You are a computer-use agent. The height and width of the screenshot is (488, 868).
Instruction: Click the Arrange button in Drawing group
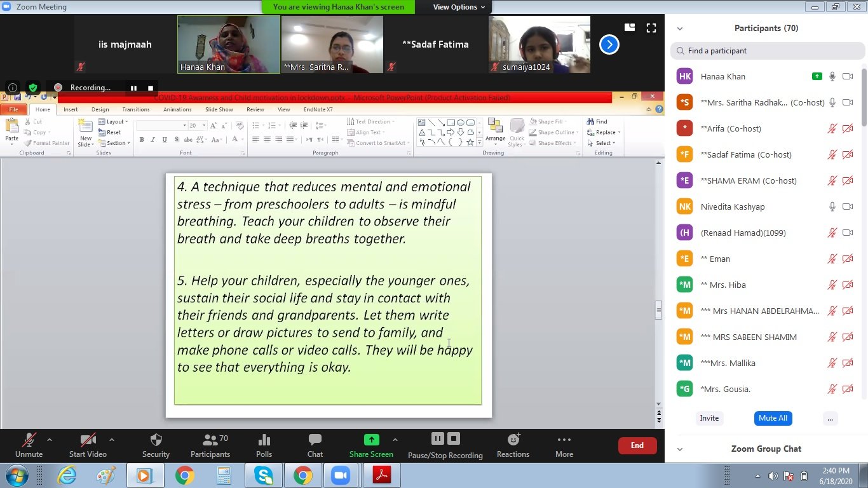495,133
